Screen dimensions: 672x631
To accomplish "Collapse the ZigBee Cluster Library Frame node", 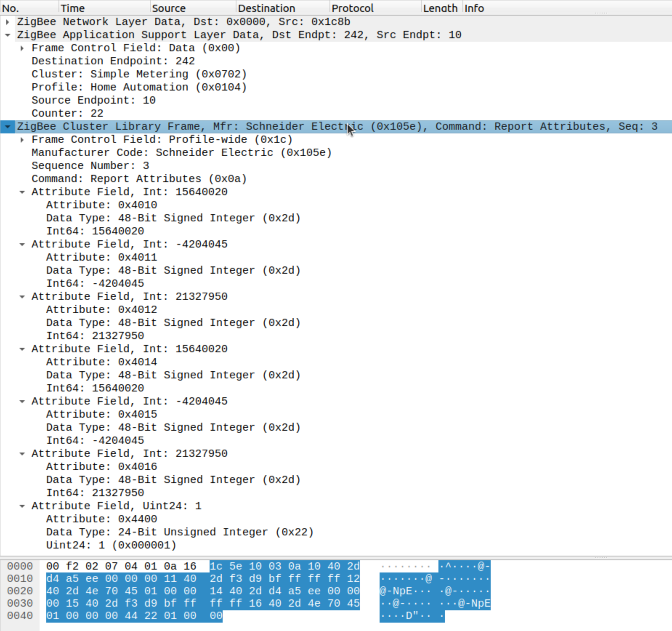I will [8, 126].
